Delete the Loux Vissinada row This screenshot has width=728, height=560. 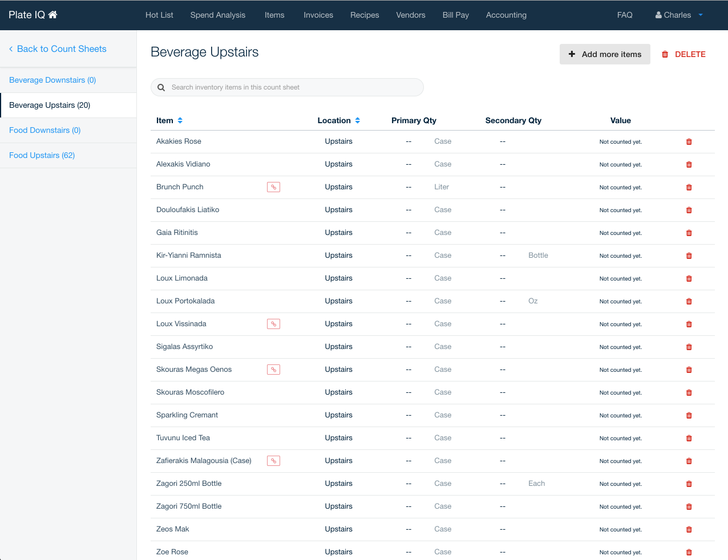[689, 324]
